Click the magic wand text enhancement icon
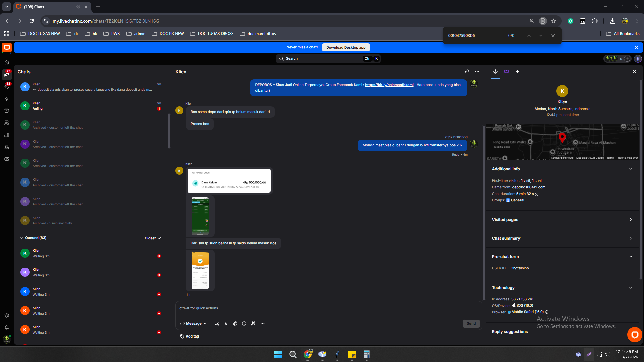Image resolution: width=644 pixels, height=362 pixels. pos(253,324)
